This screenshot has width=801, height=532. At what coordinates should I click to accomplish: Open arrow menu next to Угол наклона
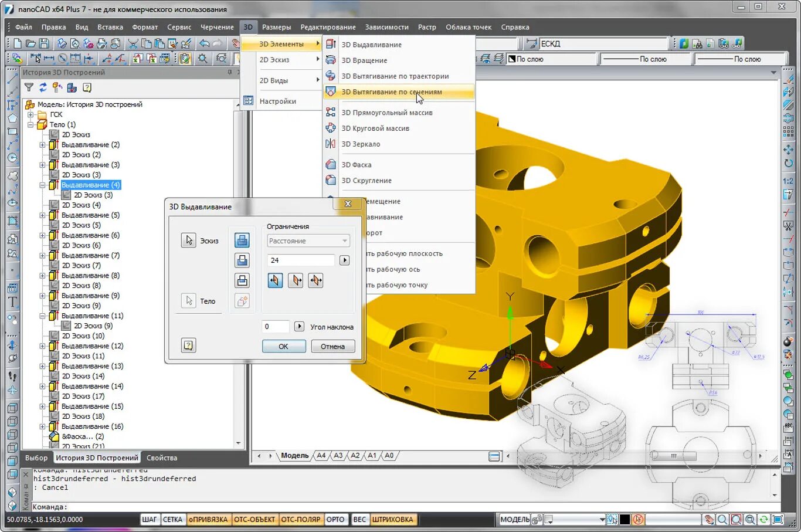[299, 326]
